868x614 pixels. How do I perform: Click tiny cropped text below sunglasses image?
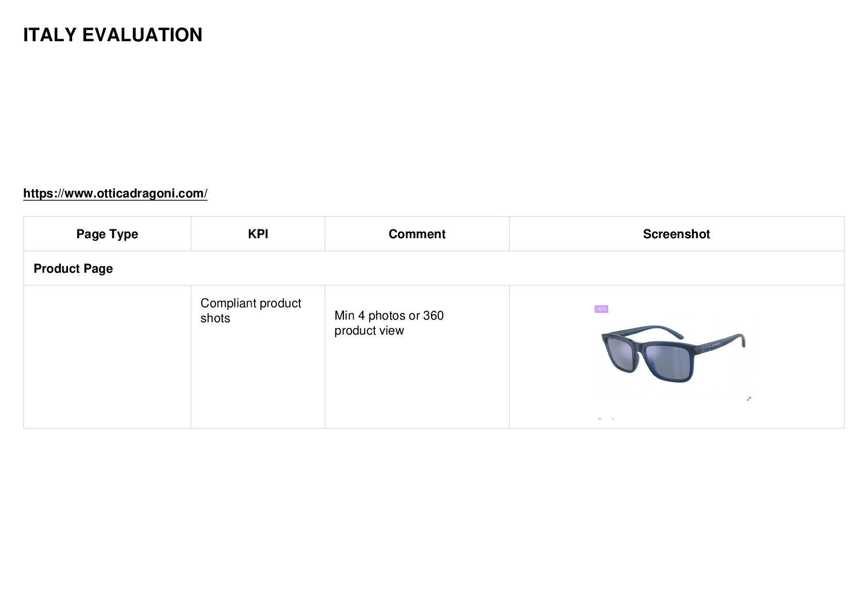click(x=606, y=419)
